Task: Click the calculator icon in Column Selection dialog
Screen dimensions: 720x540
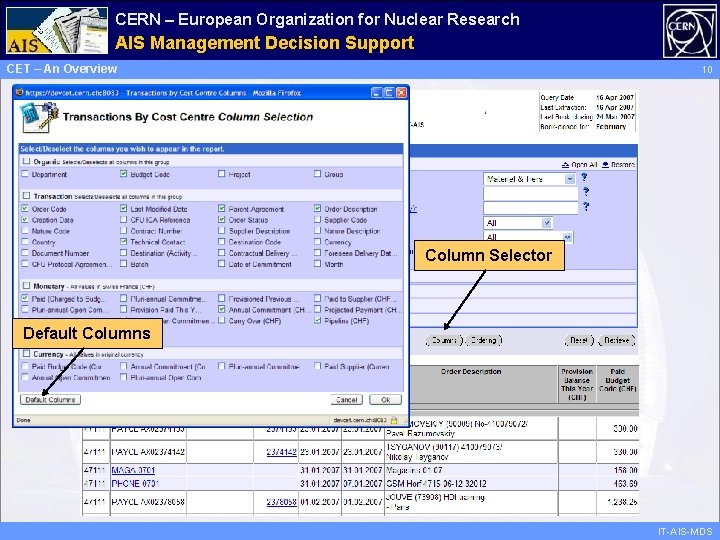Action: 40,117
